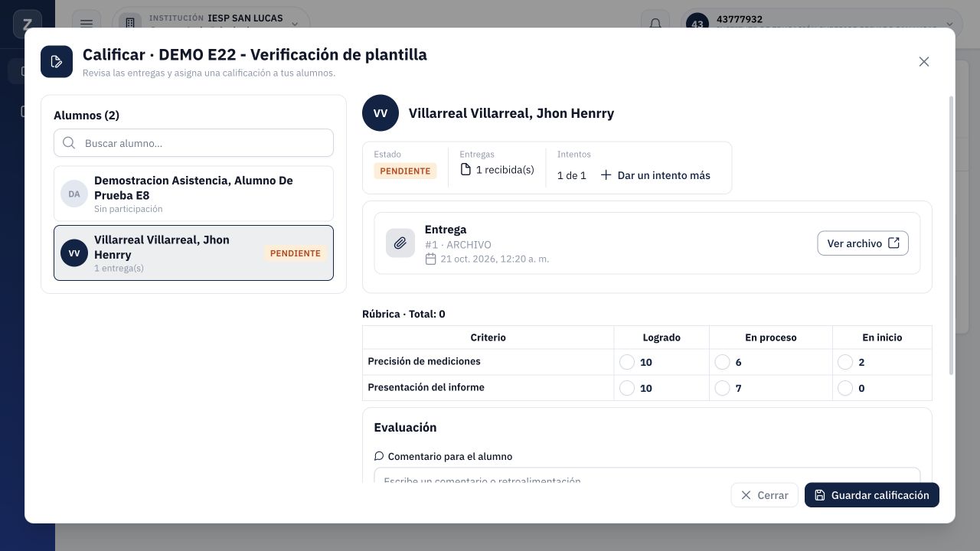Open the delivery with Ver archivo

pyautogui.click(x=863, y=243)
